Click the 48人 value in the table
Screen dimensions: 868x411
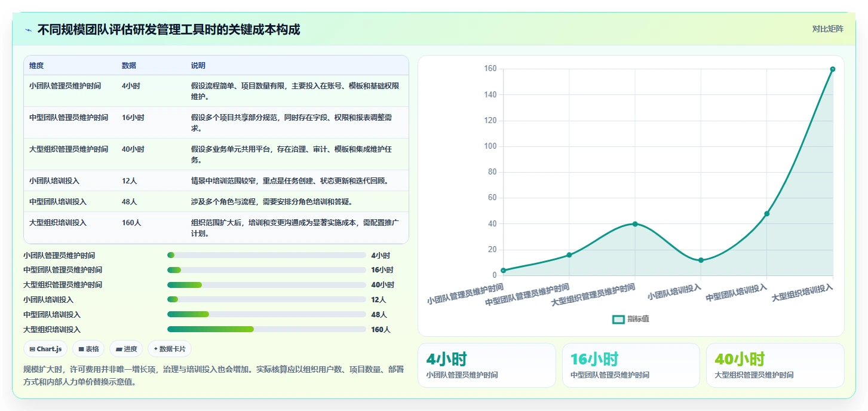point(130,202)
